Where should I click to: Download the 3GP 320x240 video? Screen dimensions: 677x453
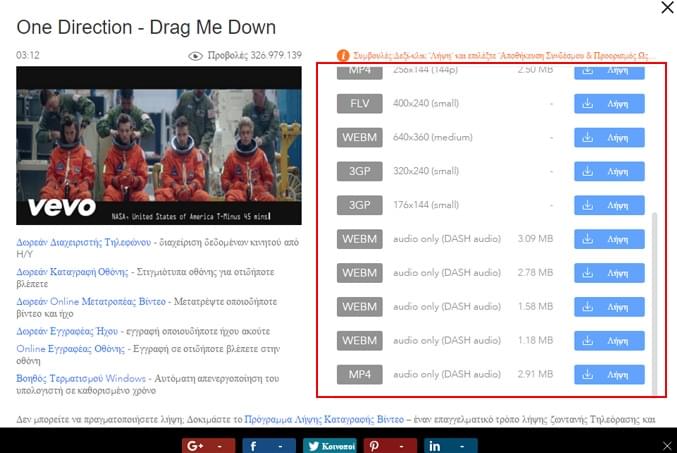tap(609, 172)
